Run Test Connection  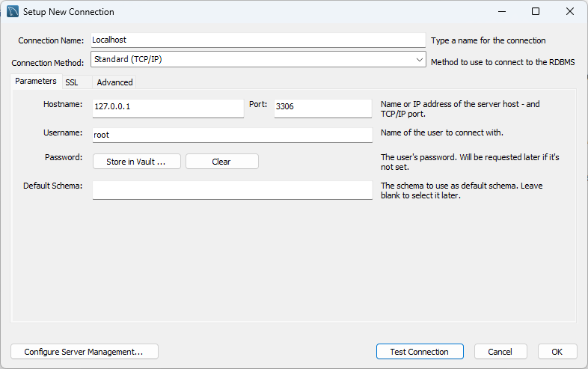pyautogui.click(x=419, y=352)
